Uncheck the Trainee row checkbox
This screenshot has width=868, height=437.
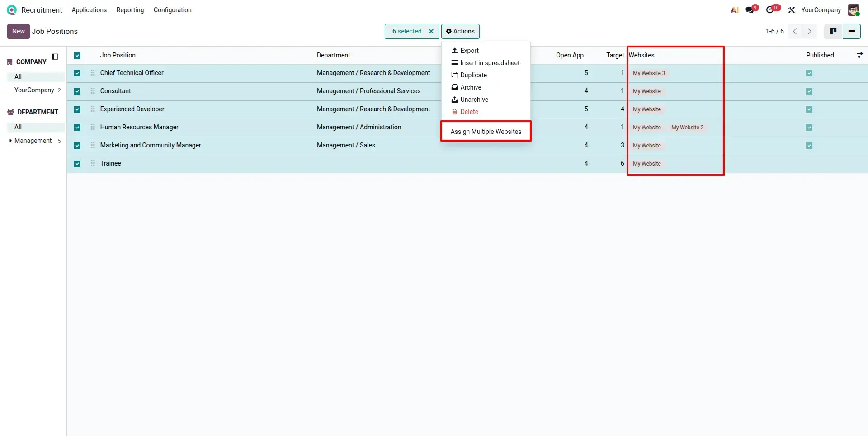pyautogui.click(x=77, y=164)
